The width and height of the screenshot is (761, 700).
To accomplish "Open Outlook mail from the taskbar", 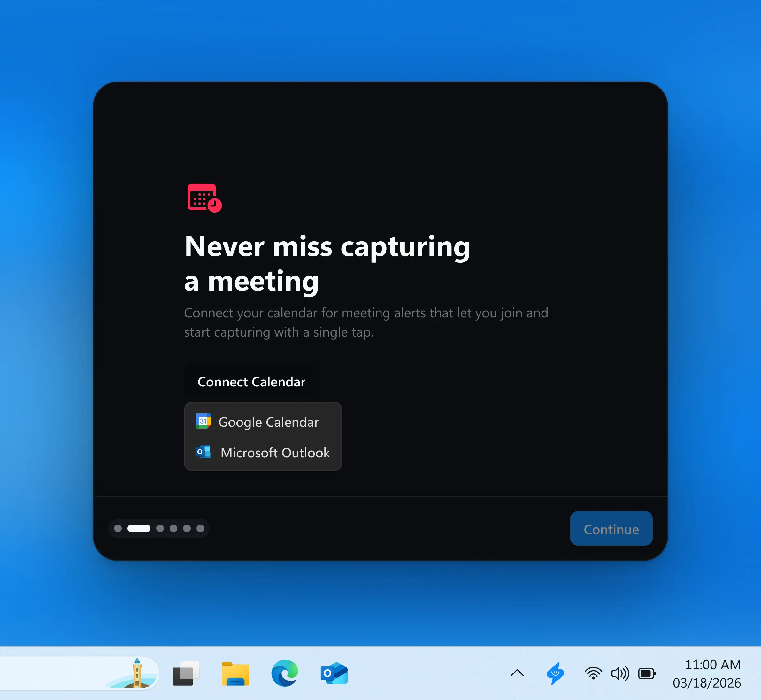I will tap(334, 673).
